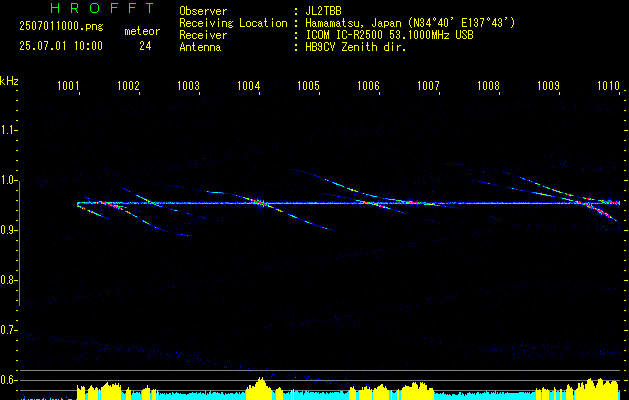
Task: Click the meteor count 24
Action: [x=145, y=46]
